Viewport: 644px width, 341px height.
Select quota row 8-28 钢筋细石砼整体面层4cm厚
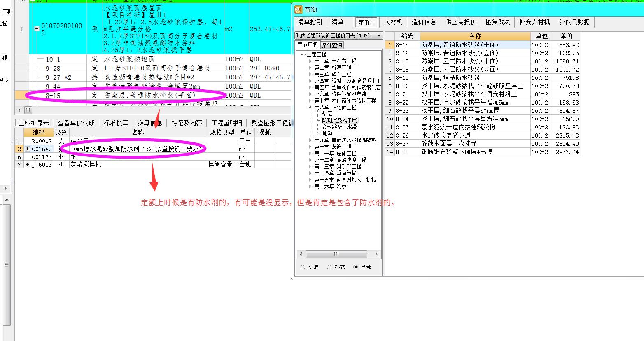point(483,152)
